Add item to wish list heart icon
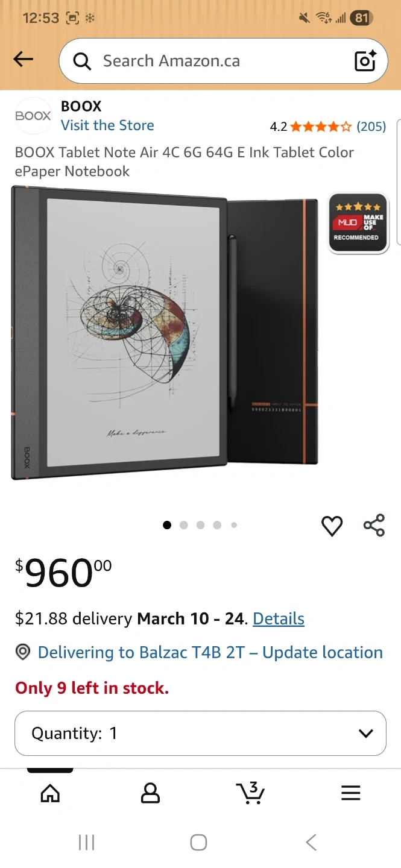Screen dimensions: 401x868 (332, 526)
